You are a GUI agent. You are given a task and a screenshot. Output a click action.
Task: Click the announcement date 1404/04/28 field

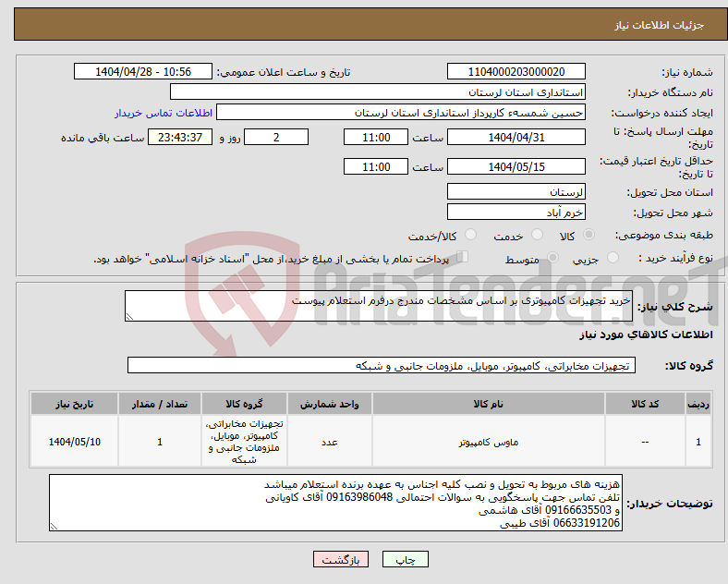coord(143,72)
